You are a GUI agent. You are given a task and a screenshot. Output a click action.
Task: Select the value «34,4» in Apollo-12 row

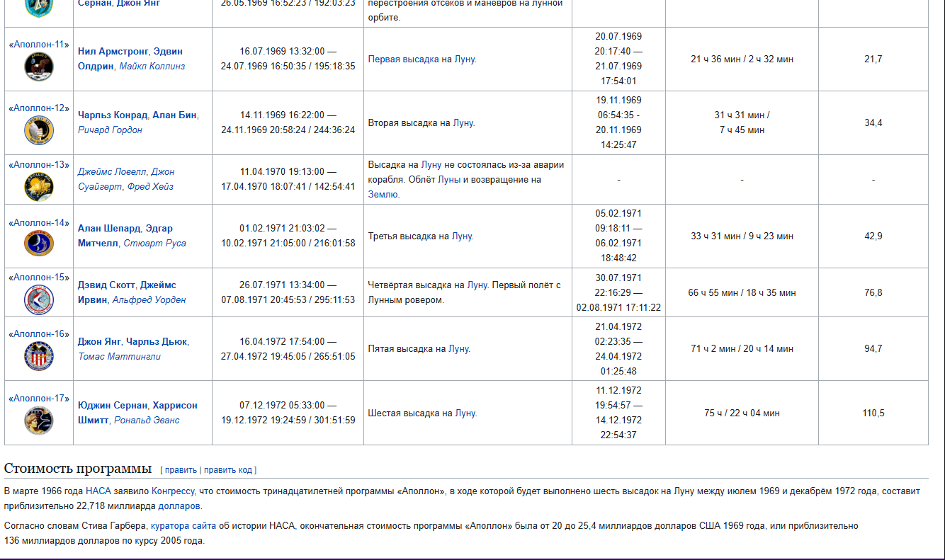[x=873, y=123]
